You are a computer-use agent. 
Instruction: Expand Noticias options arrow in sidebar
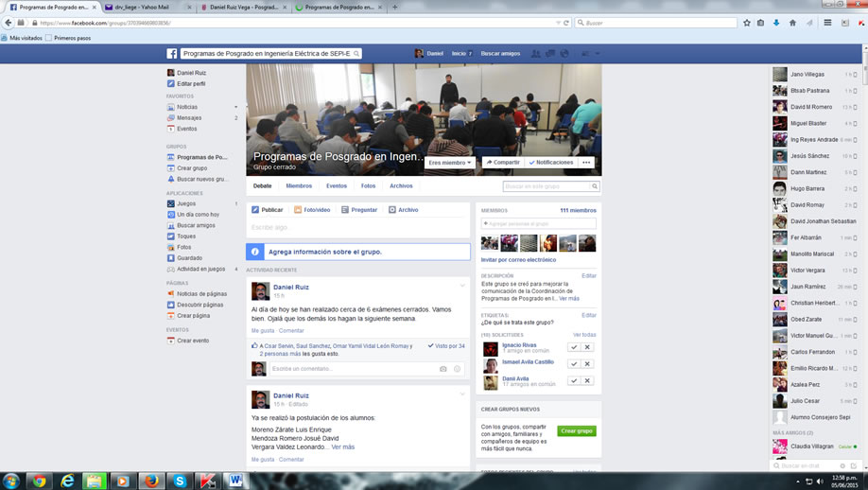click(235, 107)
